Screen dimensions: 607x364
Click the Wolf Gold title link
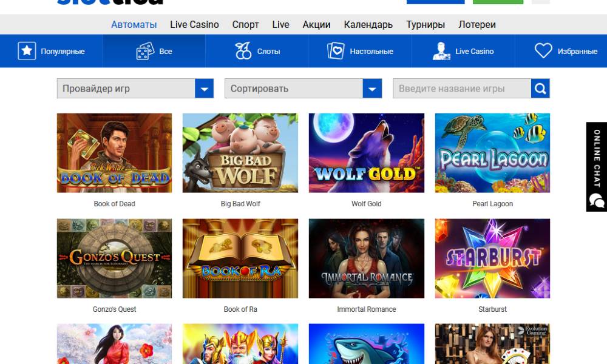tap(367, 204)
